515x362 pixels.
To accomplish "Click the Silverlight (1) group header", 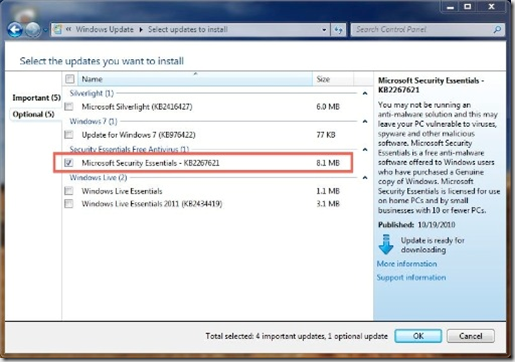I will click(x=92, y=93).
